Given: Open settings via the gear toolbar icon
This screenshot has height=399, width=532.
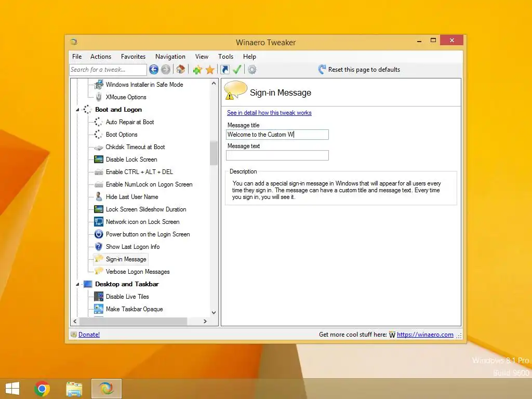Looking at the screenshot, I should click(252, 70).
